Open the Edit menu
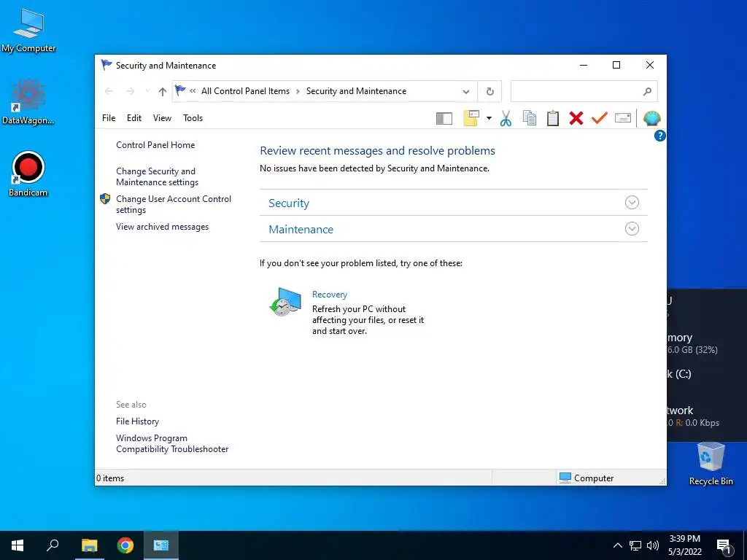This screenshot has width=747, height=560. point(134,118)
